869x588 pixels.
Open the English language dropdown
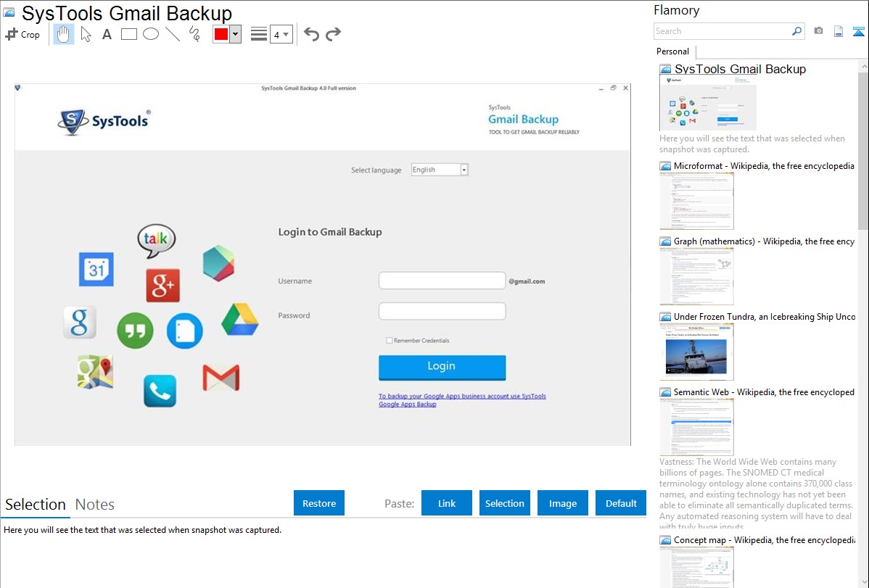coord(440,170)
